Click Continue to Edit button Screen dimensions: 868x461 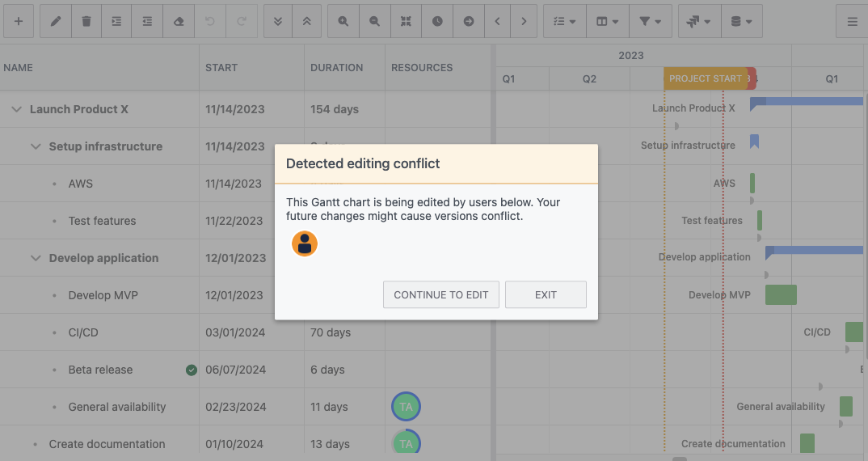(x=441, y=295)
